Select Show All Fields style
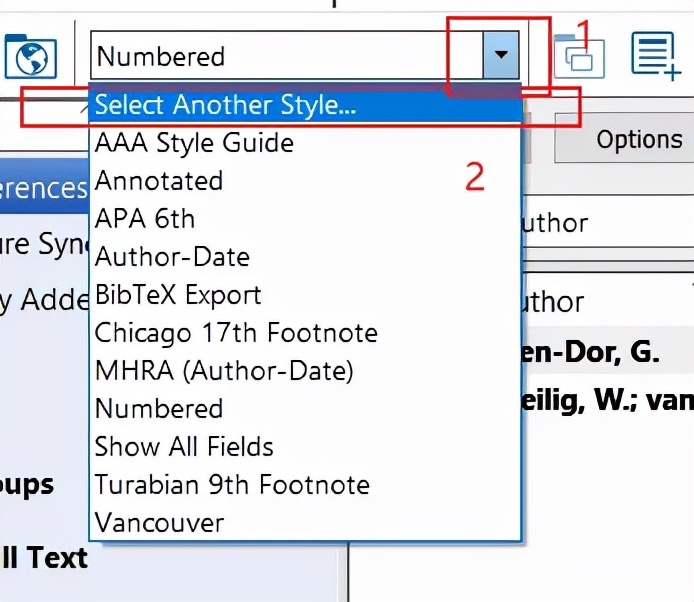The width and height of the screenshot is (694, 602). (x=305, y=446)
